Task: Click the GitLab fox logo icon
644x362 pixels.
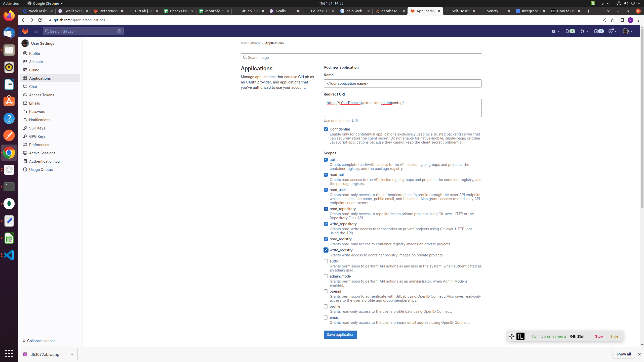Action: coord(25,31)
